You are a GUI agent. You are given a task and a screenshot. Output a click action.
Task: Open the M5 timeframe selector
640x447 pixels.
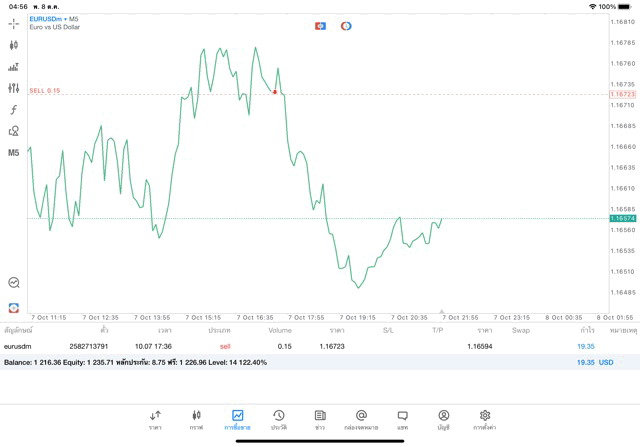14,153
